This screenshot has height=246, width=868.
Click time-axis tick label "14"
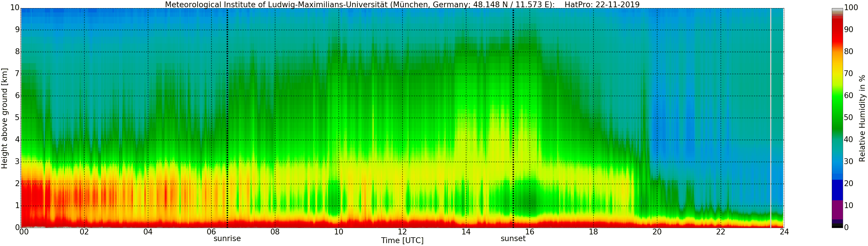click(466, 232)
